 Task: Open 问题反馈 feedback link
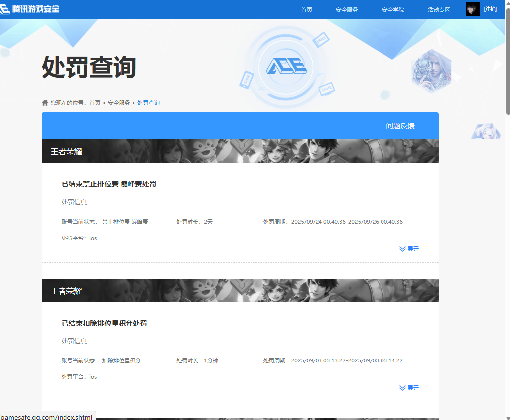[x=400, y=126]
